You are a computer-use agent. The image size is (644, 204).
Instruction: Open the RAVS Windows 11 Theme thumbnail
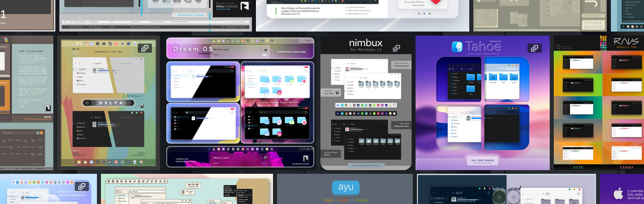[x=599, y=102]
